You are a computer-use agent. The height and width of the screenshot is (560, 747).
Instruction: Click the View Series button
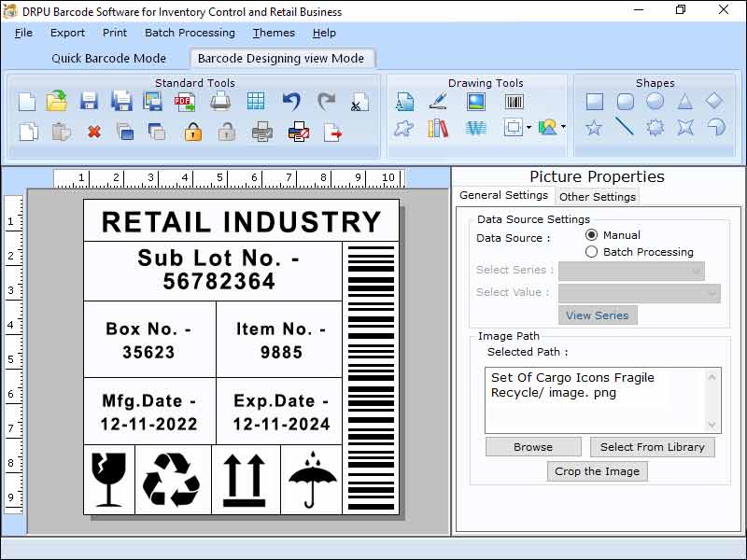tap(598, 315)
